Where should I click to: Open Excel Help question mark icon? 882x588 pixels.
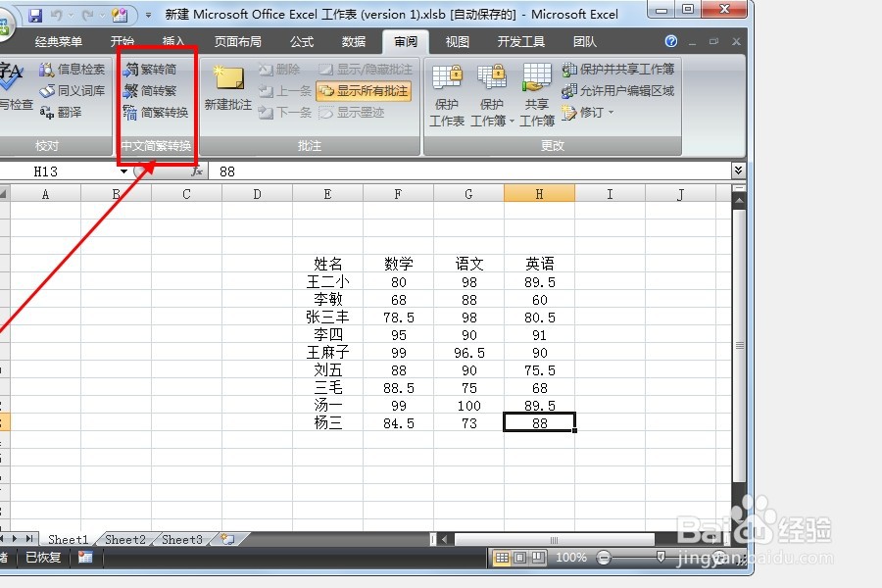pyautogui.click(x=670, y=41)
